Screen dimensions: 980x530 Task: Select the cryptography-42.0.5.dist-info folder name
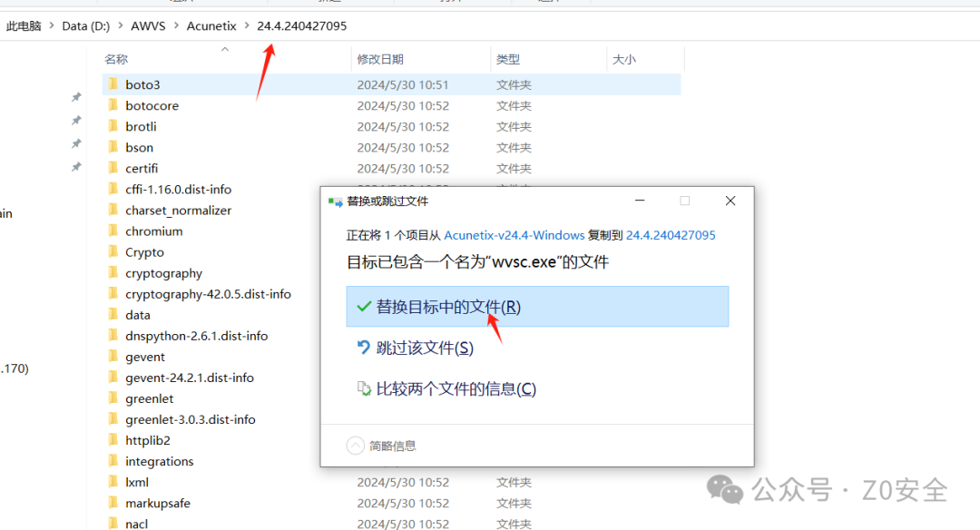[x=208, y=294]
